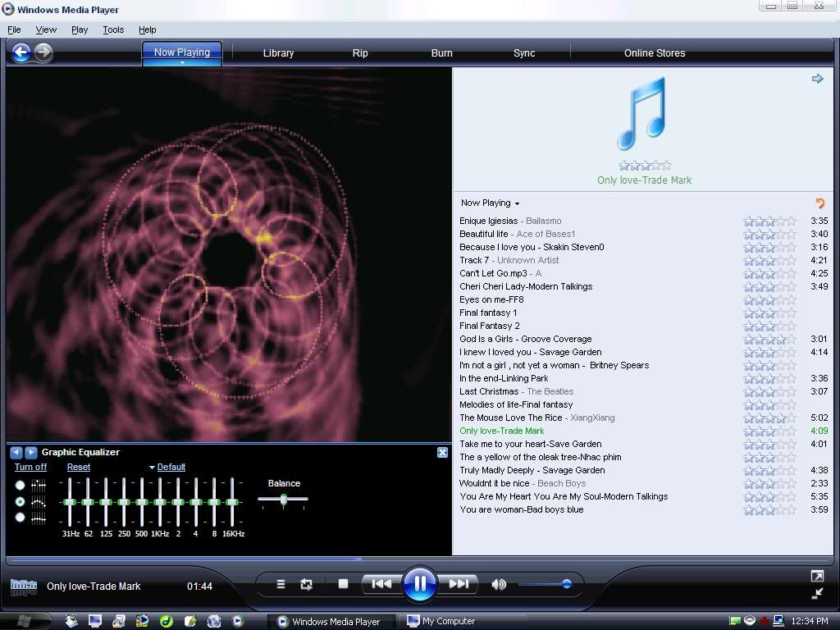Select the bottom equalizer slider mode radio
The width and height of the screenshot is (840, 630).
pos(21,518)
